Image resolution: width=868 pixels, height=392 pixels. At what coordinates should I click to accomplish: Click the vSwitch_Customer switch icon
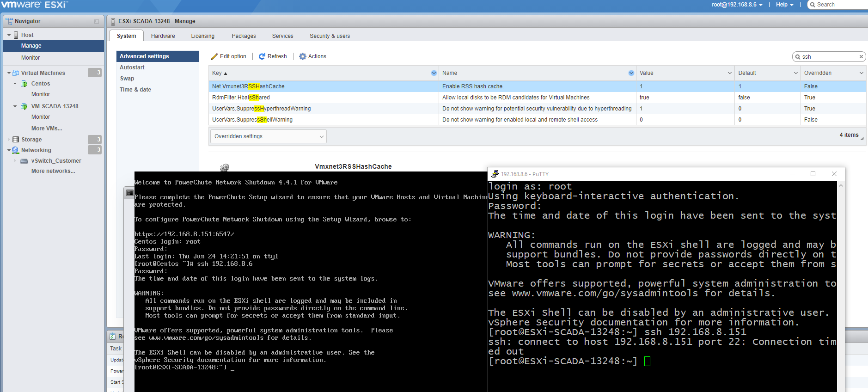pyautogui.click(x=24, y=161)
